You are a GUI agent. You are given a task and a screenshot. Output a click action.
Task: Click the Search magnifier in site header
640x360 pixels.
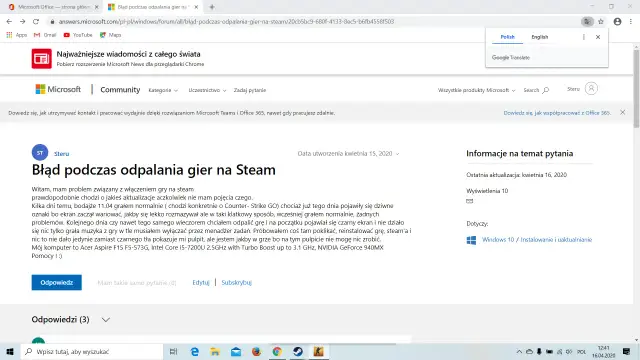tap(546, 90)
